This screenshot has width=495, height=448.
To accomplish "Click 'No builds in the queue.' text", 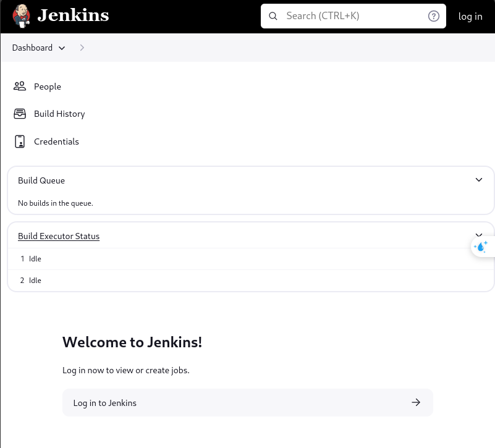I will 56,203.
